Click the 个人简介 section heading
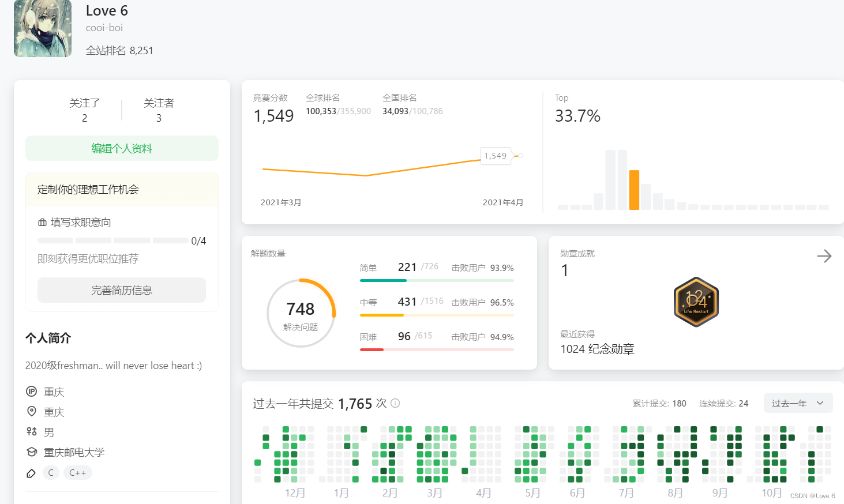Viewport: 844px width, 504px height. (x=48, y=338)
